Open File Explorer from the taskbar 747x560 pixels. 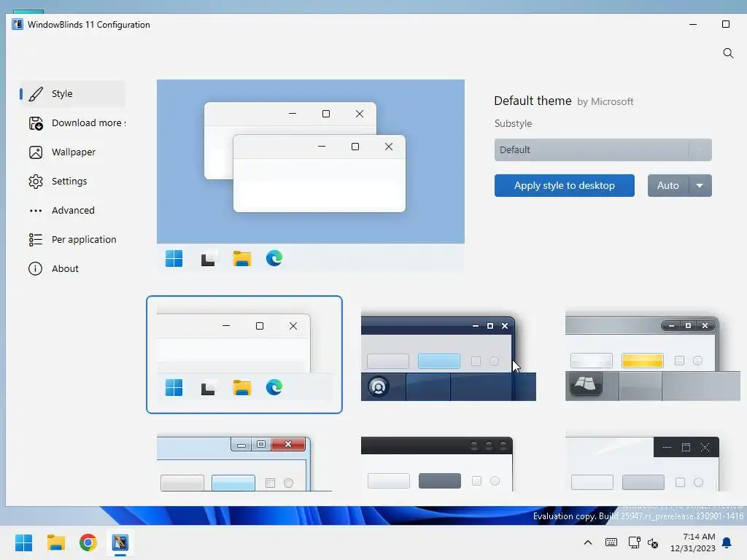pyautogui.click(x=56, y=542)
